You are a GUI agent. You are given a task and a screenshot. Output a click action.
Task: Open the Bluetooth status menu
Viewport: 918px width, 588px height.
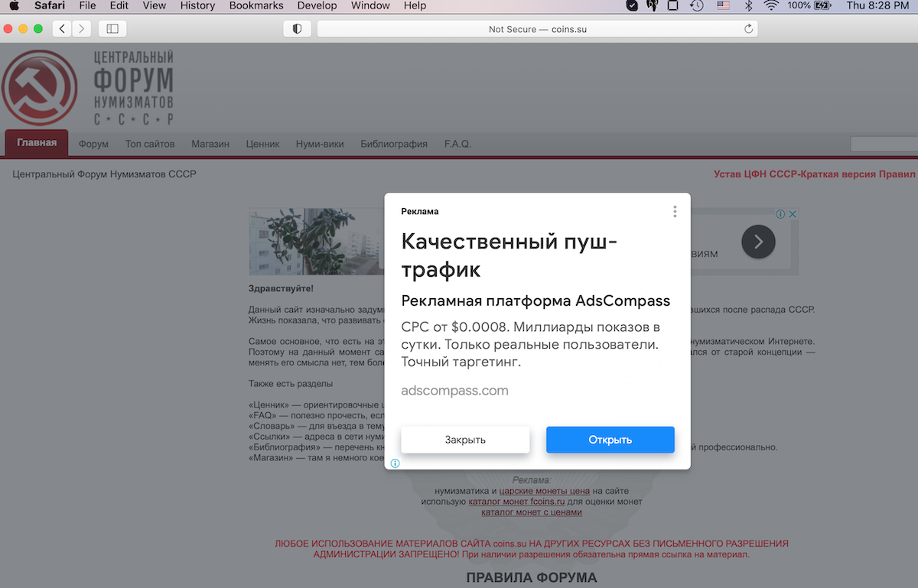pos(749,6)
